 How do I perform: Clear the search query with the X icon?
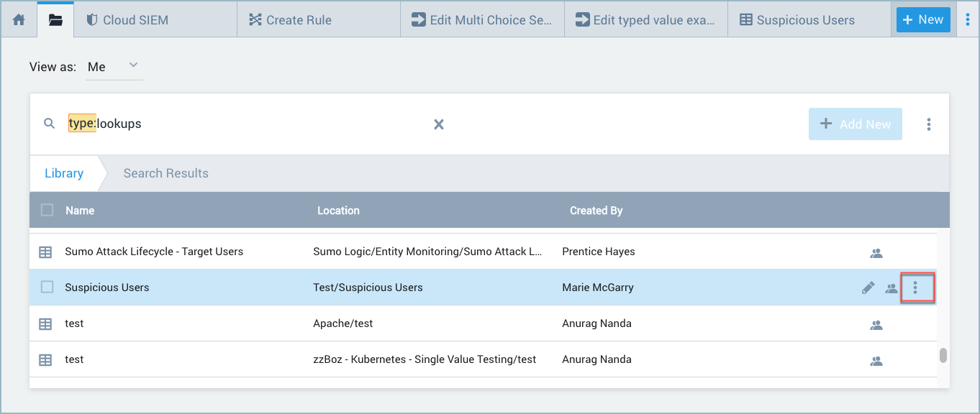439,124
